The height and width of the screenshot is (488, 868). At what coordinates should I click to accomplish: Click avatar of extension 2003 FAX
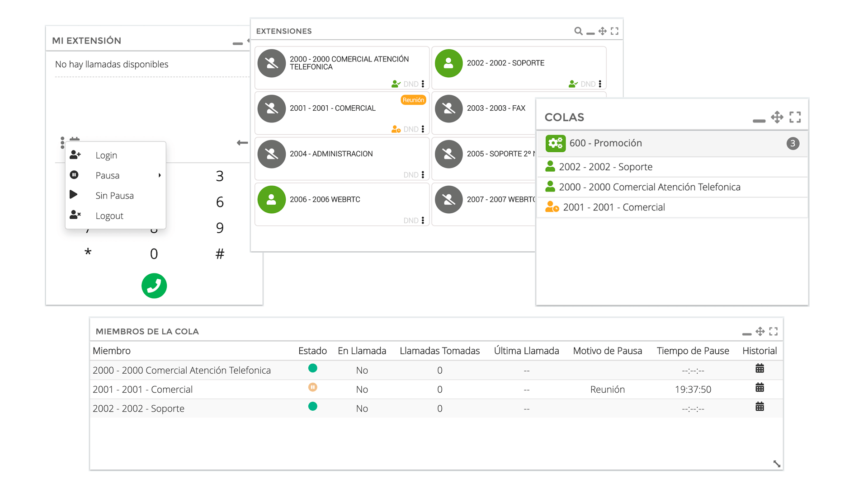[449, 108]
